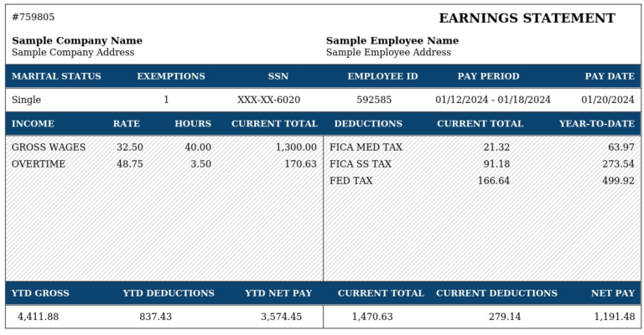The height and width of the screenshot is (335, 644).
Task: Click the NET PAY header
Action: pos(613,293)
